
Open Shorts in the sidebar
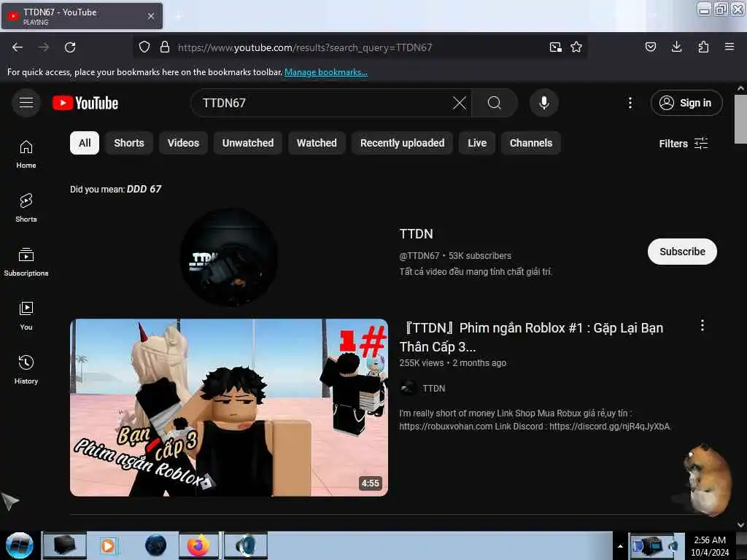(x=26, y=208)
